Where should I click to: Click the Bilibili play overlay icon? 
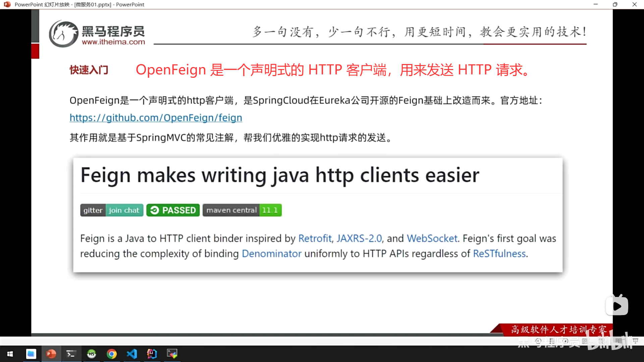click(x=617, y=306)
